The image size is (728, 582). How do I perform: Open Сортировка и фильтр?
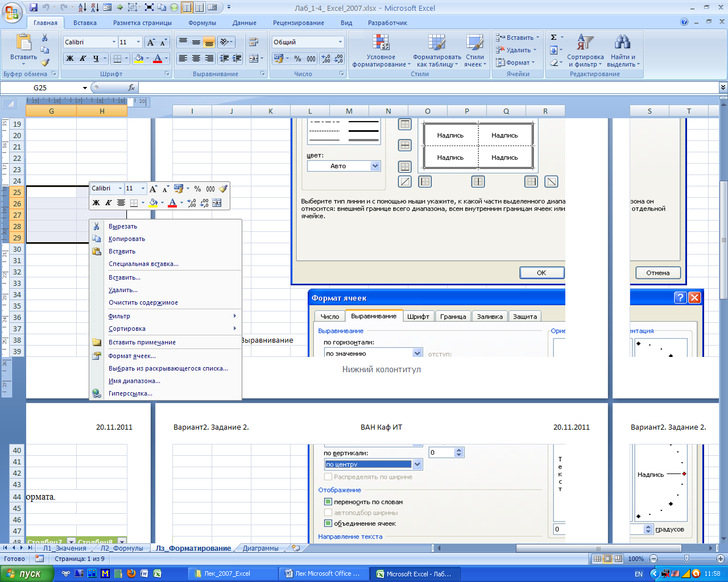pyautogui.click(x=585, y=51)
